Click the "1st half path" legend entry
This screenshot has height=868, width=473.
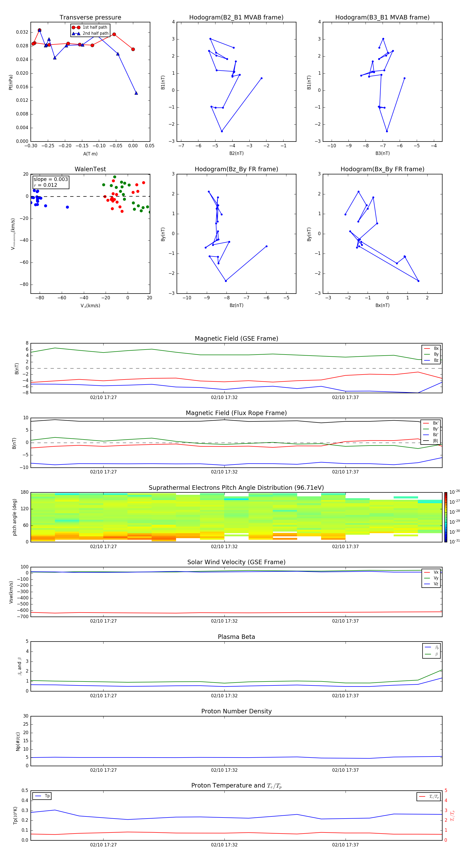tap(90, 27)
